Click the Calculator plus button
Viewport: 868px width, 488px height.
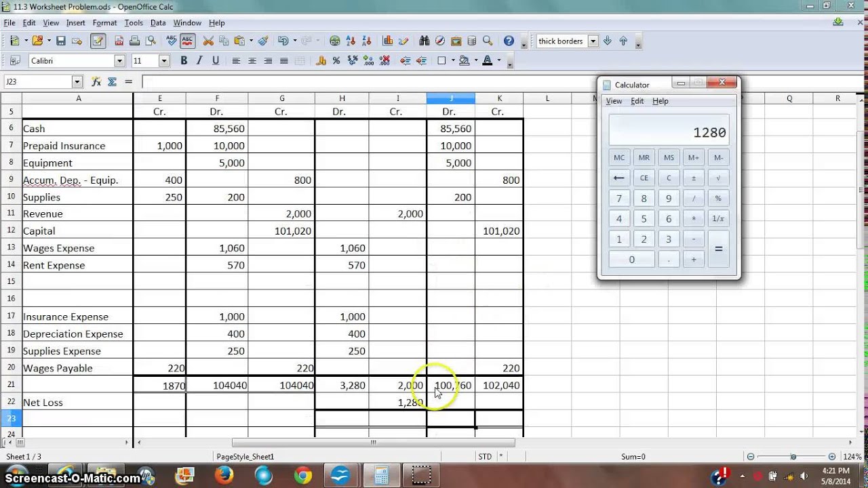tap(693, 260)
